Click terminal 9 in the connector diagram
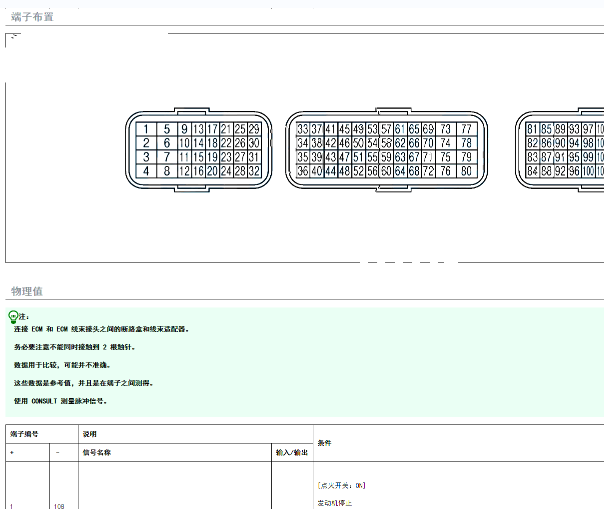The image size is (604, 509). coord(185,129)
